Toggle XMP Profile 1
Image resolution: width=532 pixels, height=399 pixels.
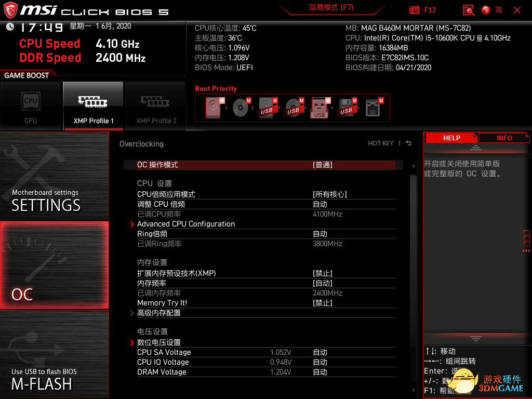(94, 106)
